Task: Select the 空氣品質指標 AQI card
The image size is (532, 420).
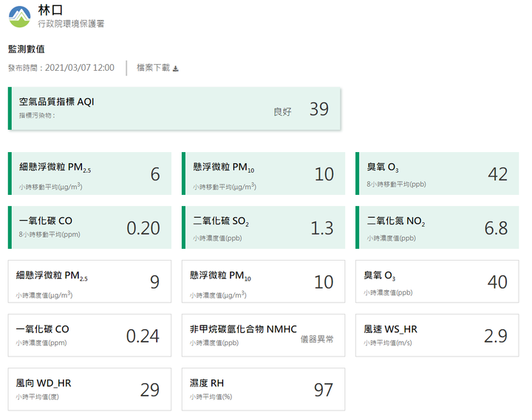Action: pyautogui.click(x=174, y=109)
